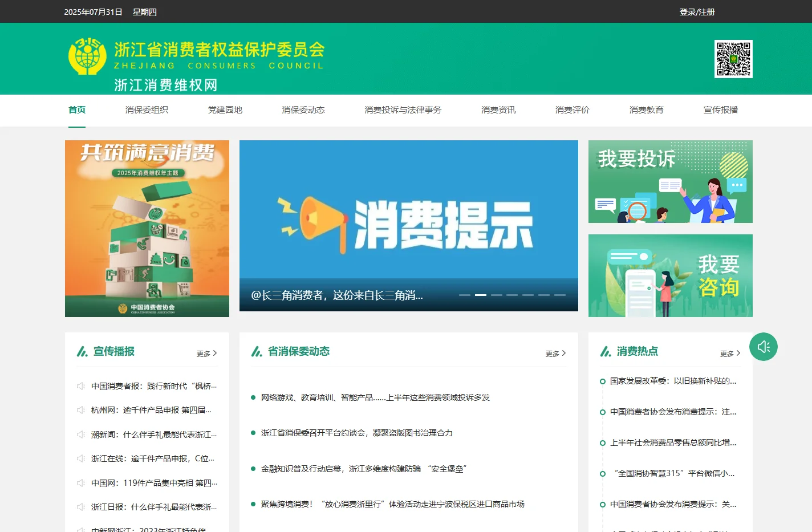
Task: Click speaker icon beside 浙江日报 news item
Action: 81,507
